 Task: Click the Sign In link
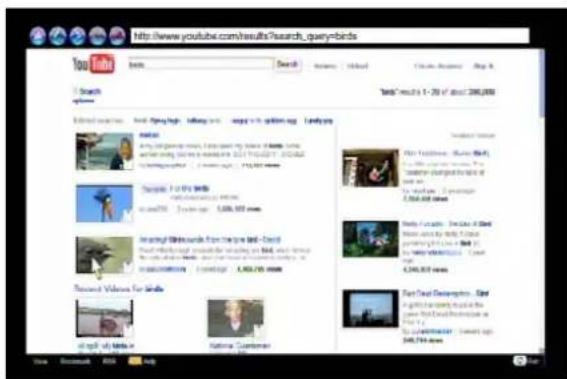pyautogui.click(x=483, y=66)
